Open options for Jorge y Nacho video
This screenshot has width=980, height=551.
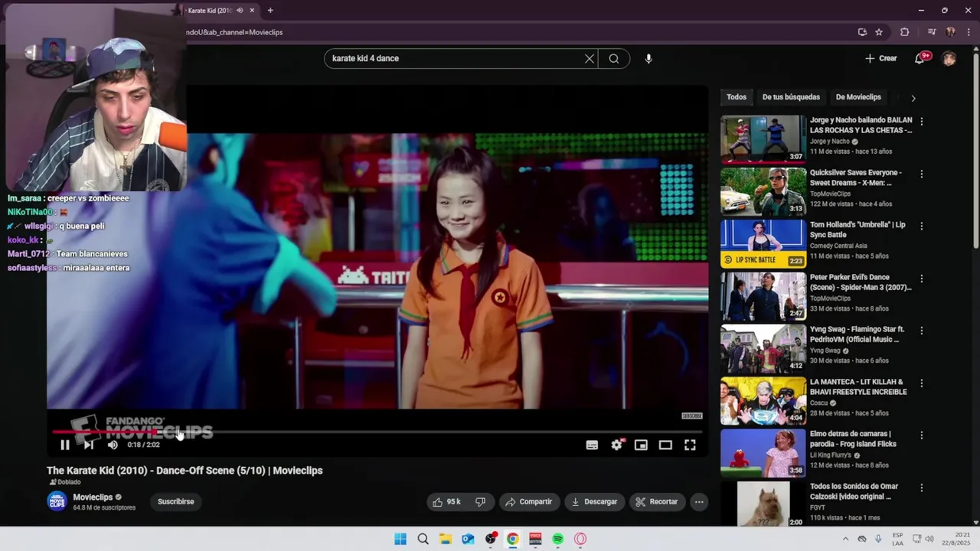(922, 122)
